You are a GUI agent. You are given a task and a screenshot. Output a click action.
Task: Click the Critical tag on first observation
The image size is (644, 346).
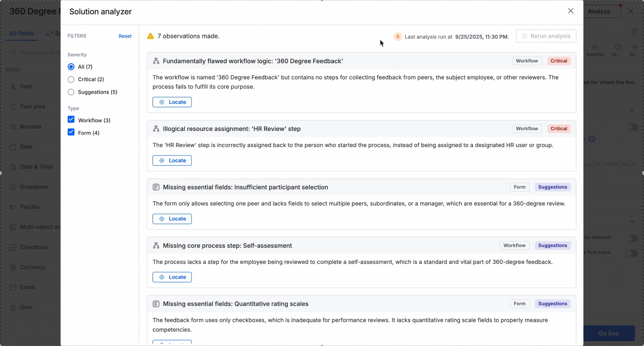(x=559, y=61)
